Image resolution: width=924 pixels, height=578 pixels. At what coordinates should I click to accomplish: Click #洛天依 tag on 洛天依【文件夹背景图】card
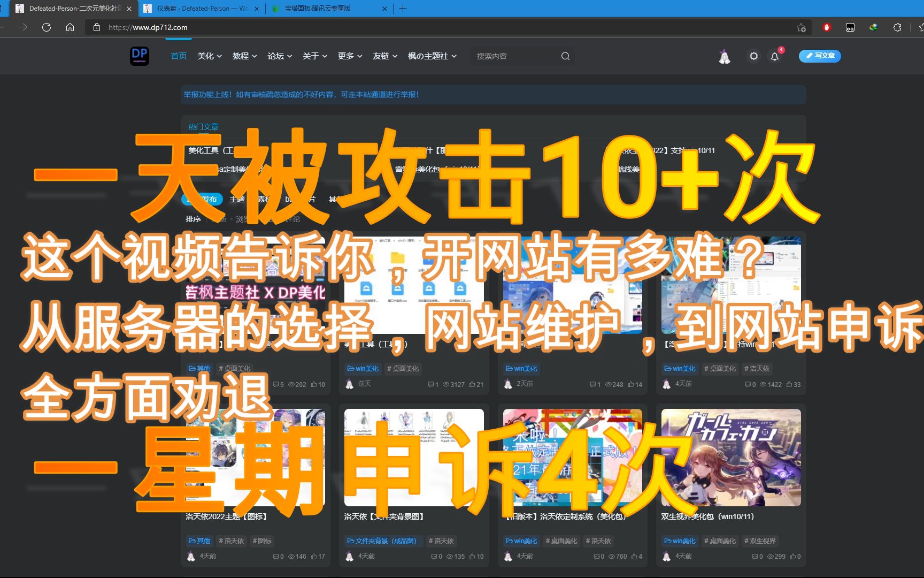click(441, 541)
